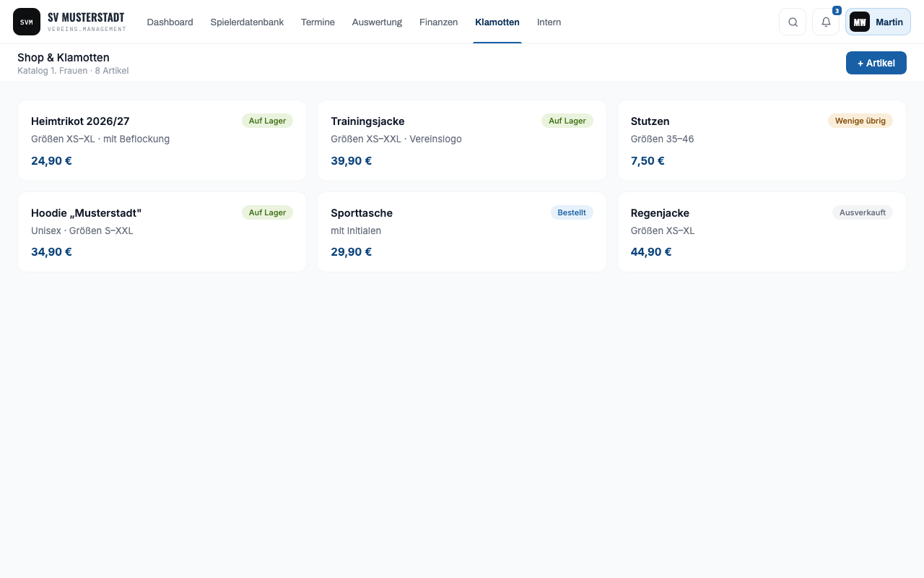Open the Spielerdatenbank tab

pos(247,22)
